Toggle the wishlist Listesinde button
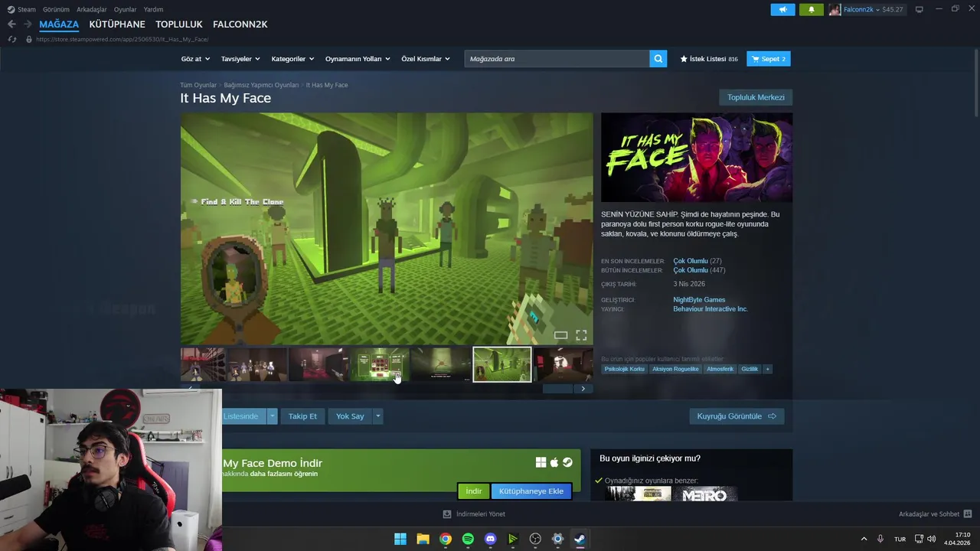The image size is (980, 551). 243,416
